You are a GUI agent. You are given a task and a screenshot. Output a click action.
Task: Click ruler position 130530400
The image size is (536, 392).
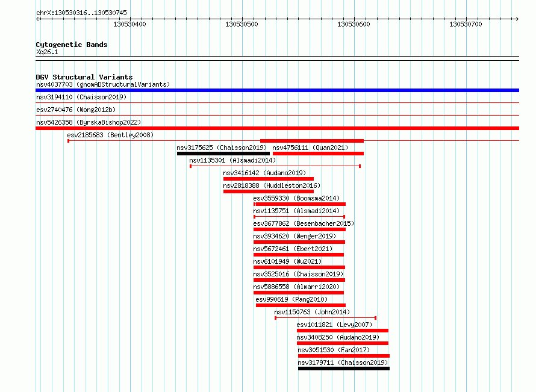tap(129, 24)
